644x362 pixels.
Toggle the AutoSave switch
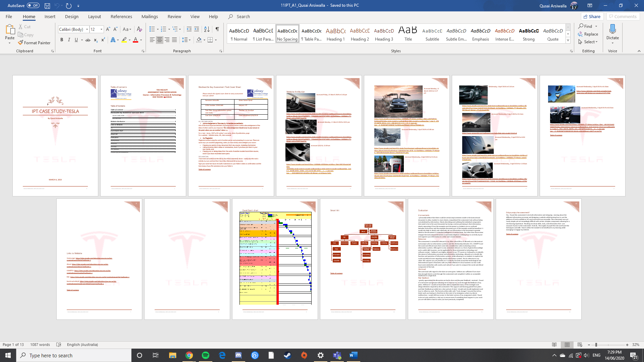33,5
